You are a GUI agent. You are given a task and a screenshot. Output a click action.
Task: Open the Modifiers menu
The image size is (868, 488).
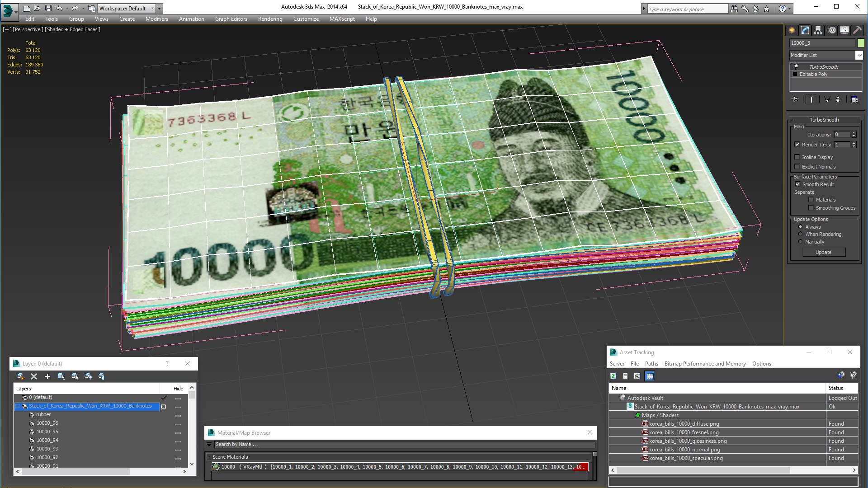(157, 19)
